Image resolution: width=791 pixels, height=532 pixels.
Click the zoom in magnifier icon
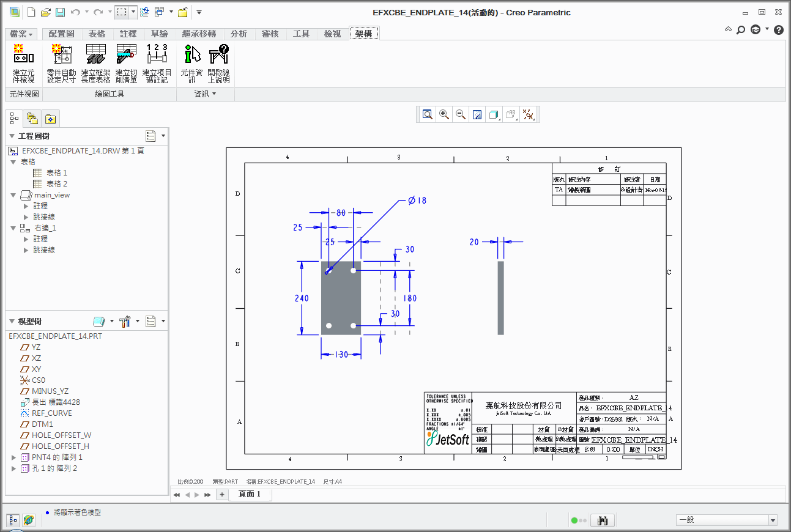pos(444,114)
